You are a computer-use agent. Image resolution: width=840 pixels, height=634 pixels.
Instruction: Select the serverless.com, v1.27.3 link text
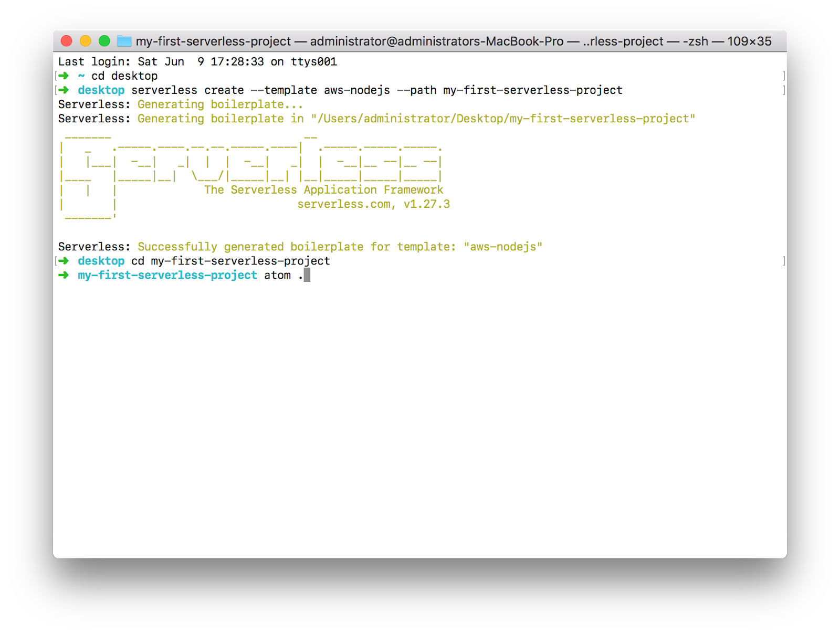coord(374,204)
